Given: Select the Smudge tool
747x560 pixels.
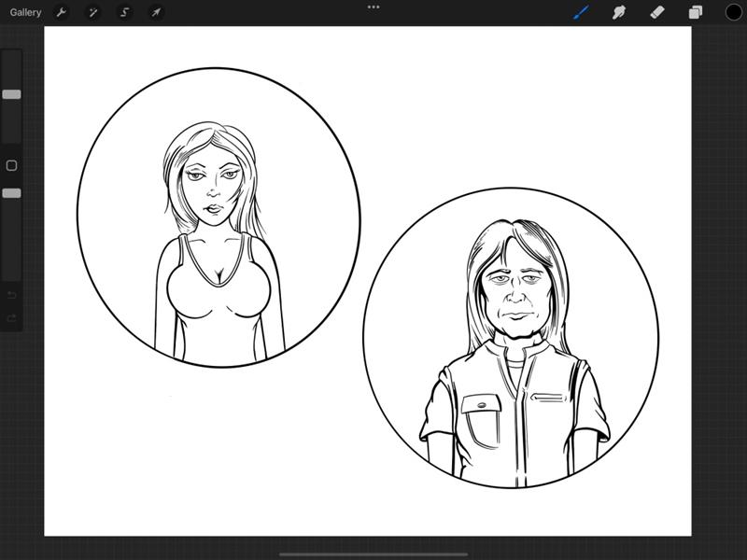Looking at the screenshot, I should [619, 12].
